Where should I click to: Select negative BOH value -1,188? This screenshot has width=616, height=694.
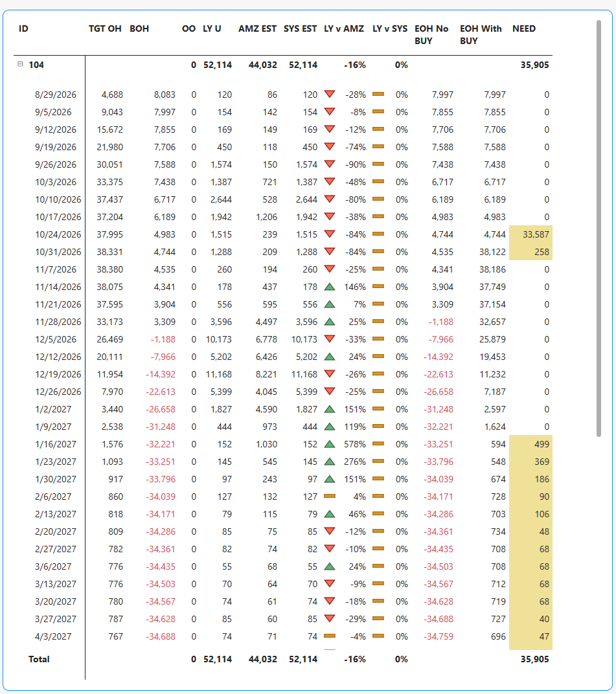click(x=163, y=339)
